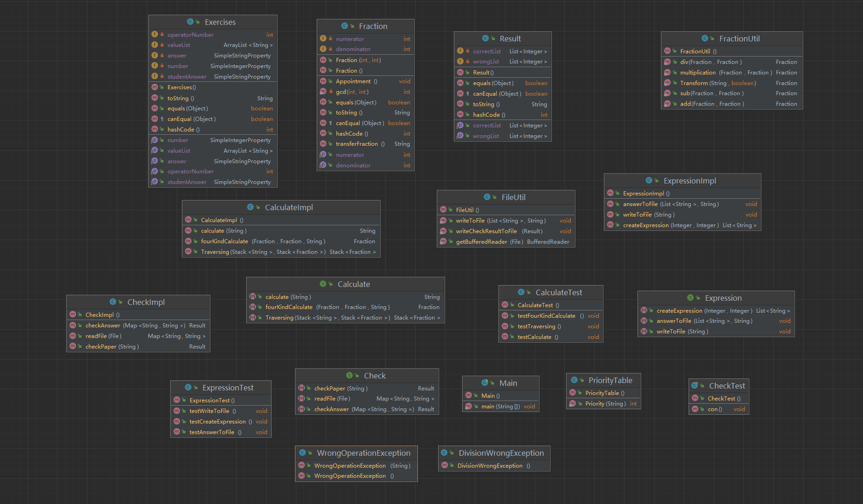Click the class icon beside ExpressionTest header
863x504 pixels.
click(188, 388)
